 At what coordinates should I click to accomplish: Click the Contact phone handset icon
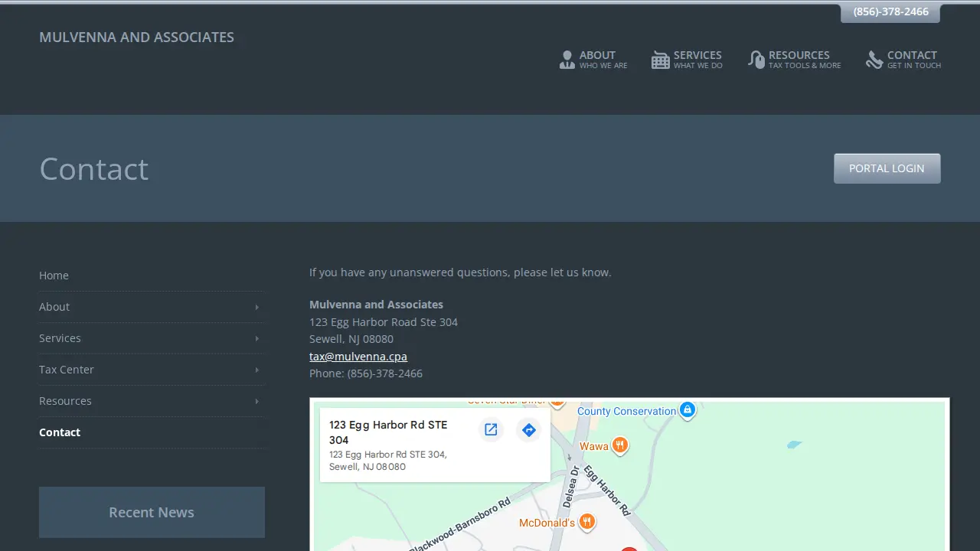(x=874, y=60)
